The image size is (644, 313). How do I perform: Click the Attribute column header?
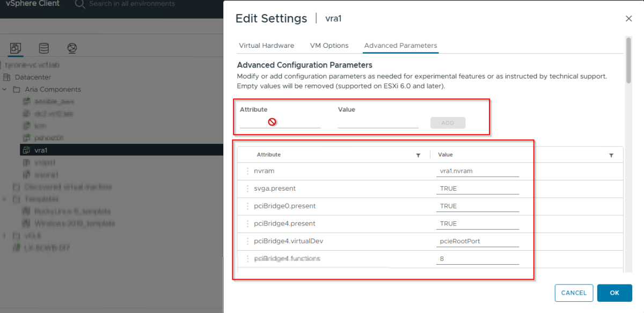[x=269, y=155]
